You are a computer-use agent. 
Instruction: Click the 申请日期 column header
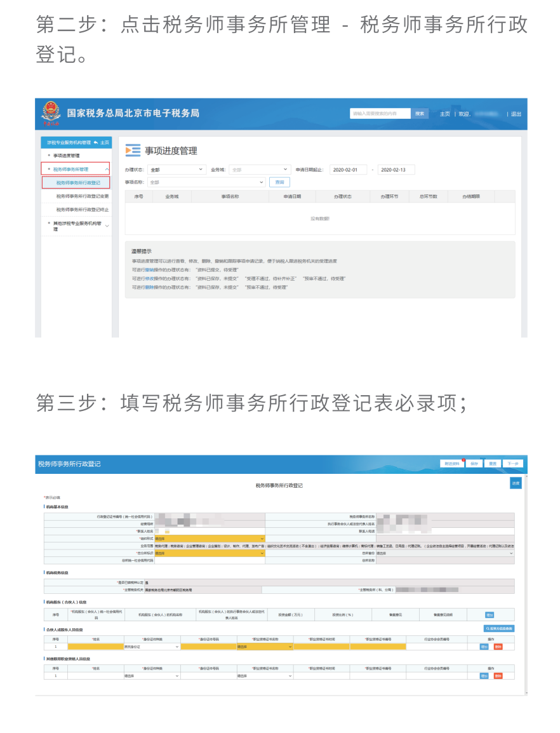(x=292, y=196)
